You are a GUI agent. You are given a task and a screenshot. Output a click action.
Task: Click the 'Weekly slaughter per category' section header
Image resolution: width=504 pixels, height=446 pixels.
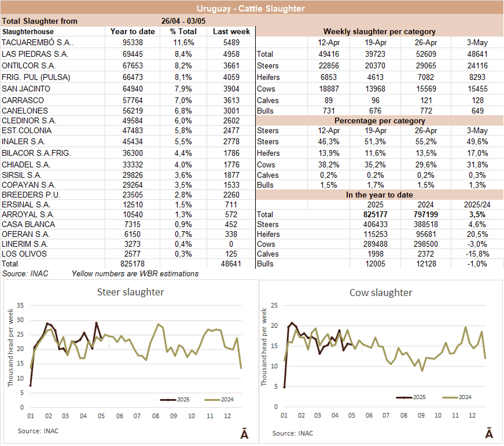(379, 31)
